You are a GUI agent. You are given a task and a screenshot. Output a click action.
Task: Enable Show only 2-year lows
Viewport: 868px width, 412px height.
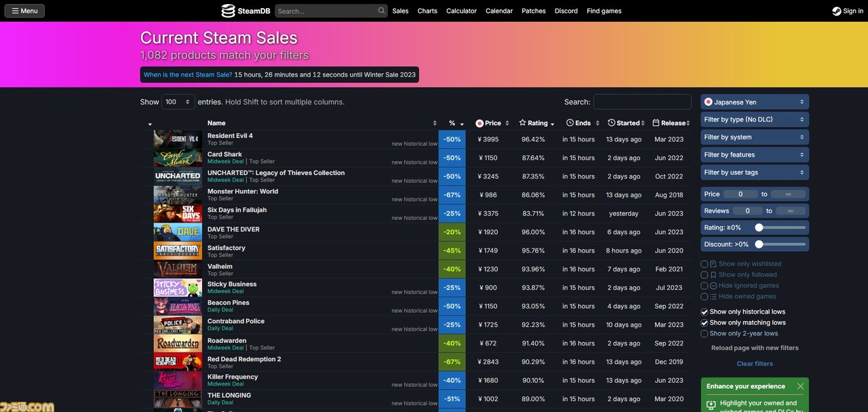pyautogui.click(x=705, y=334)
